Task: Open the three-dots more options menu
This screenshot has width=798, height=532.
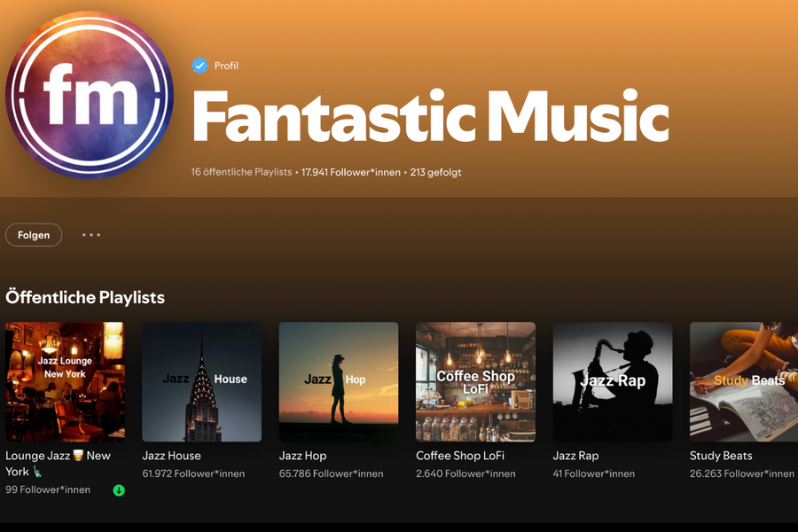Action: tap(91, 235)
